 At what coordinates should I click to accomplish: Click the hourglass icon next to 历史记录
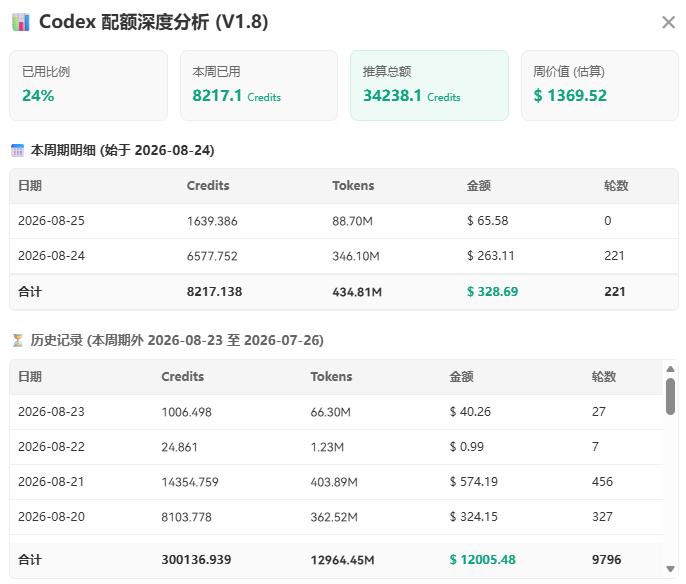(x=18, y=340)
